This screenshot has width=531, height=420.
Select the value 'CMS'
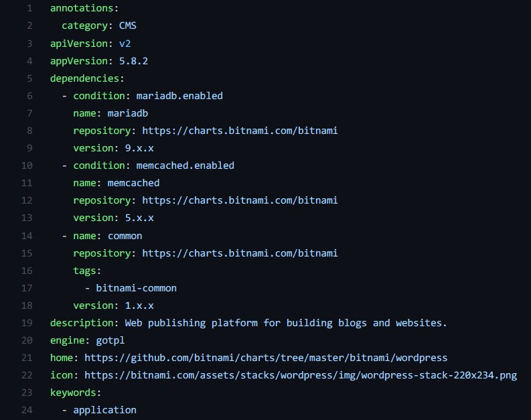(x=128, y=25)
